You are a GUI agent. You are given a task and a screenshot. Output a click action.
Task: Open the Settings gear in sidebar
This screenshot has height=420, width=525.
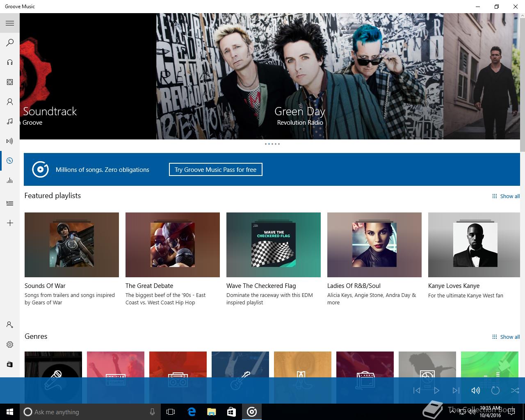coord(10,345)
